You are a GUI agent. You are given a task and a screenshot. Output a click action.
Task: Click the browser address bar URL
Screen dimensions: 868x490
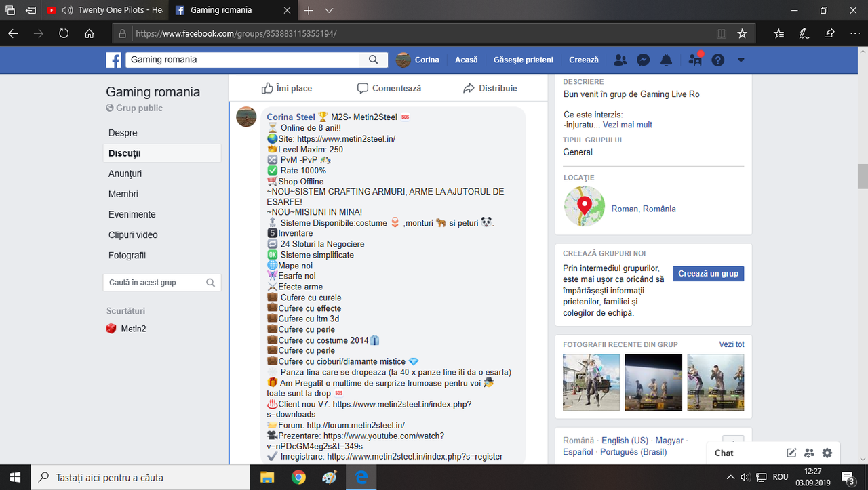coord(236,33)
